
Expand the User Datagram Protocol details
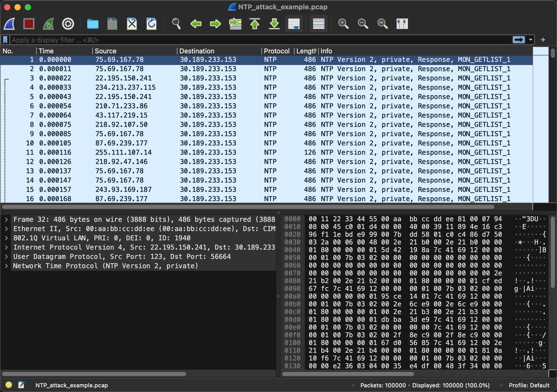point(6,257)
